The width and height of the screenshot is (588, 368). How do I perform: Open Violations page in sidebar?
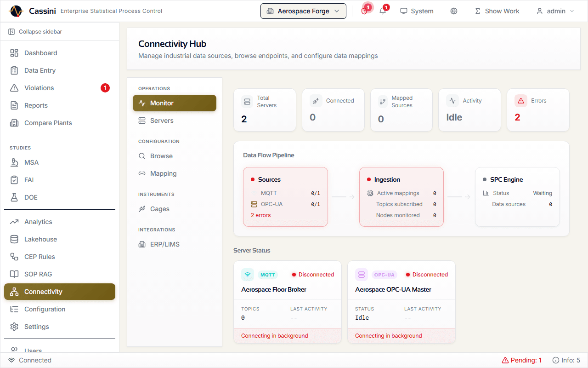pyautogui.click(x=60, y=88)
